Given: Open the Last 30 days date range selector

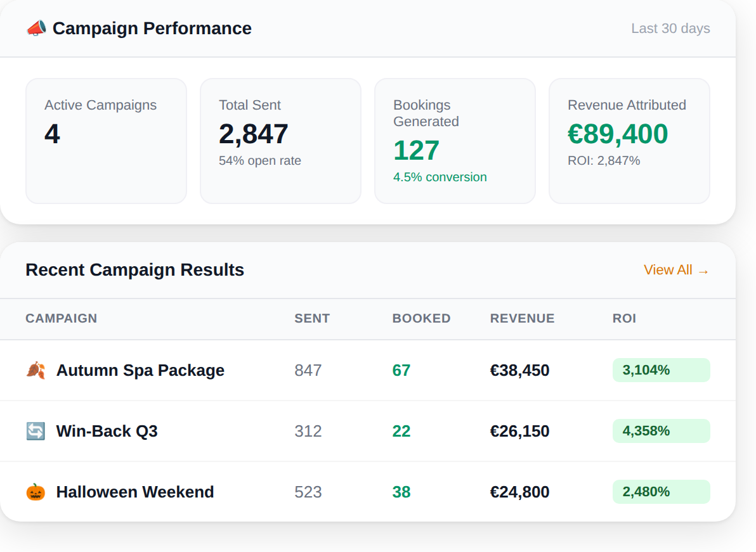Looking at the screenshot, I should point(670,29).
